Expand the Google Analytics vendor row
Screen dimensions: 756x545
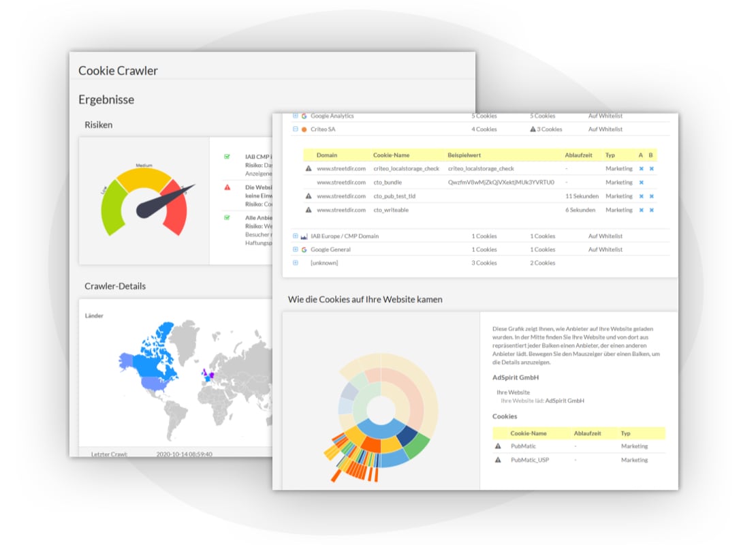tap(295, 116)
